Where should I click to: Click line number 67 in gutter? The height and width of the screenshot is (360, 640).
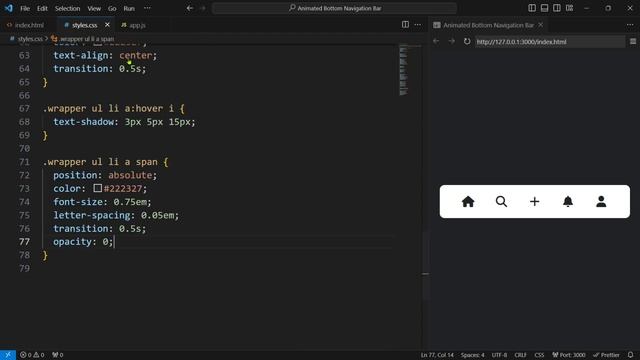(x=24, y=109)
